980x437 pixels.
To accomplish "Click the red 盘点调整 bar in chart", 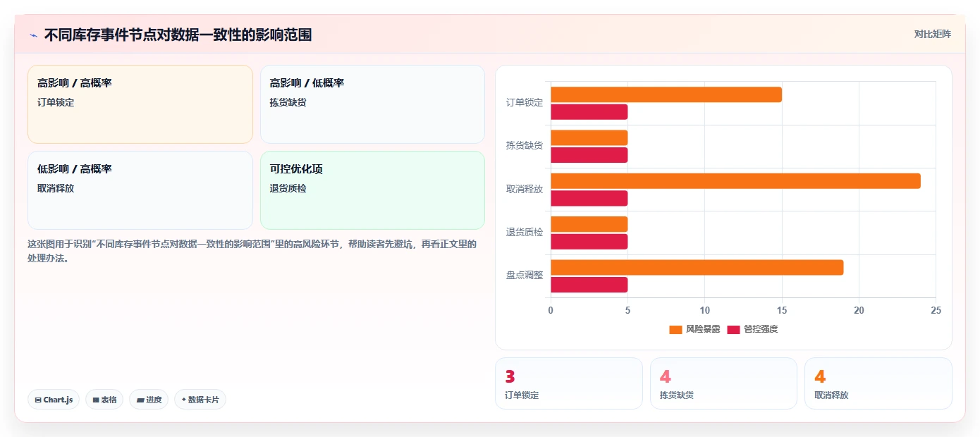I will click(x=589, y=285).
